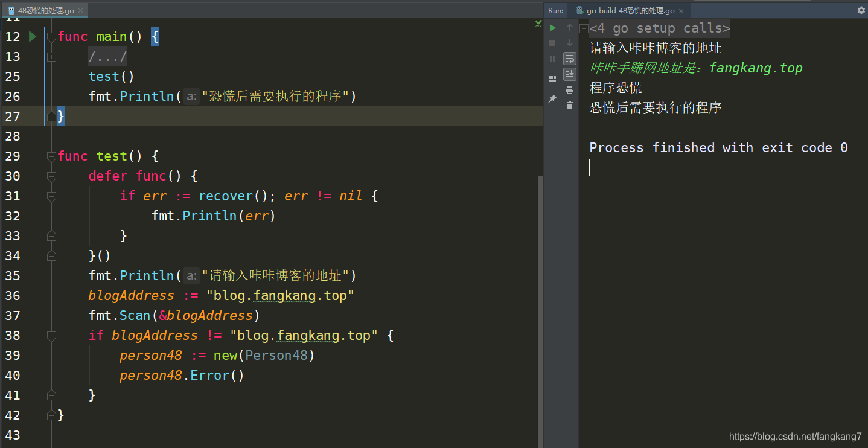868x448 pixels.
Task: Click the pause output icon in Run panel
Action: [x=552, y=59]
